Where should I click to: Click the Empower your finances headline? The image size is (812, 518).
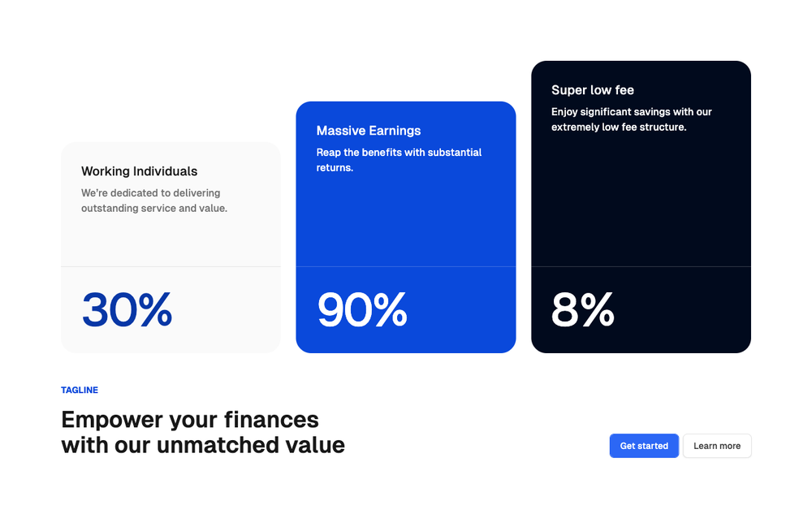190,420
